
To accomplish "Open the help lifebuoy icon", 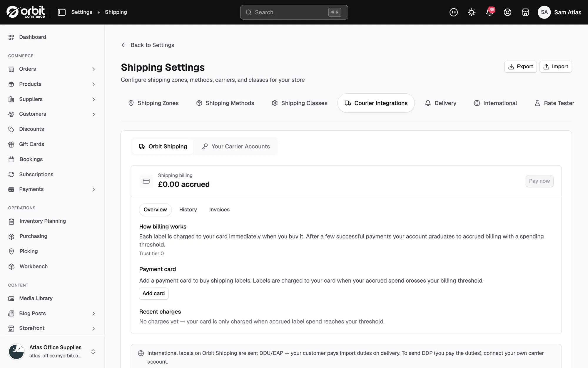I will click(x=507, y=12).
